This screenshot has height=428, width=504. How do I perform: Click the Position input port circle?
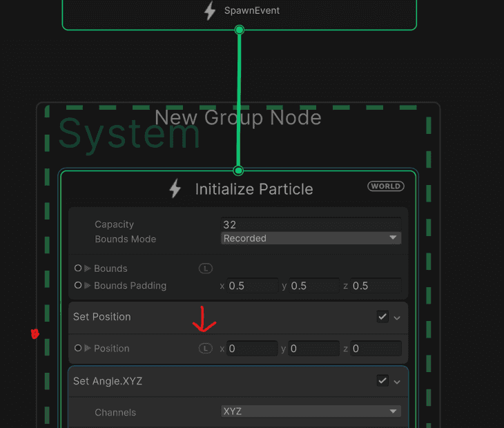78,349
